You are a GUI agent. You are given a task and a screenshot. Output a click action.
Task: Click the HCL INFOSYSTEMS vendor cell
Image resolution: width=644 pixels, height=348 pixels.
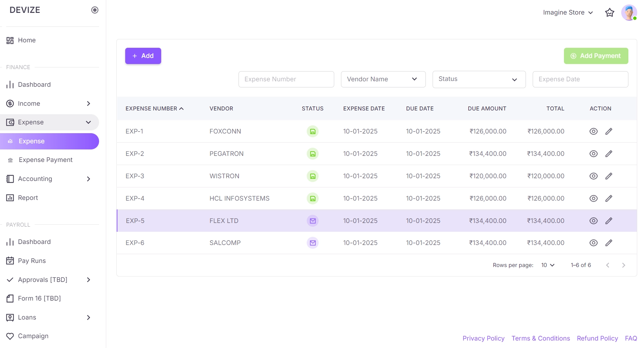(240, 199)
